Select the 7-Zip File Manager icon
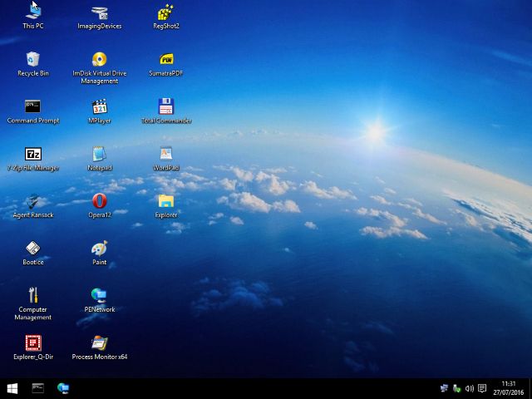Image resolution: width=532 pixels, height=399 pixels. (x=33, y=155)
